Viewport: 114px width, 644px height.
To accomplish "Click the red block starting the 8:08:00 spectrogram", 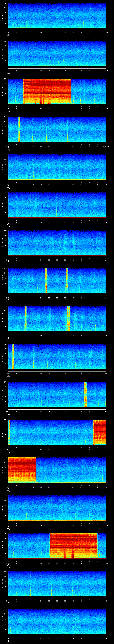I will click(22, 470).
